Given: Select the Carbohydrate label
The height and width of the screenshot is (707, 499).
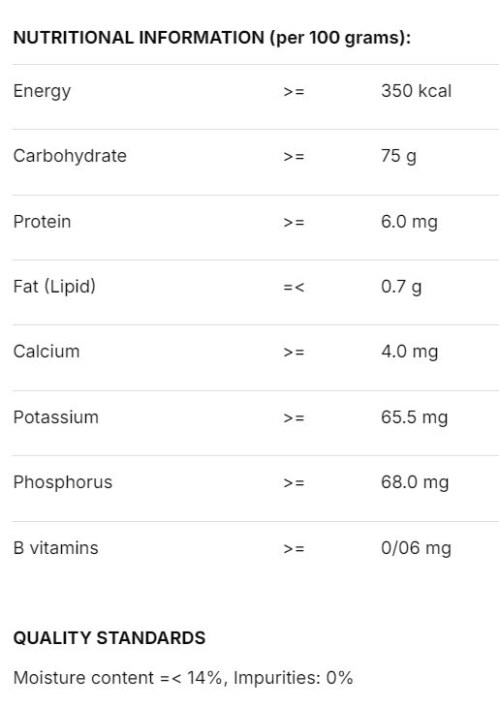Looking at the screenshot, I should click(70, 156).
